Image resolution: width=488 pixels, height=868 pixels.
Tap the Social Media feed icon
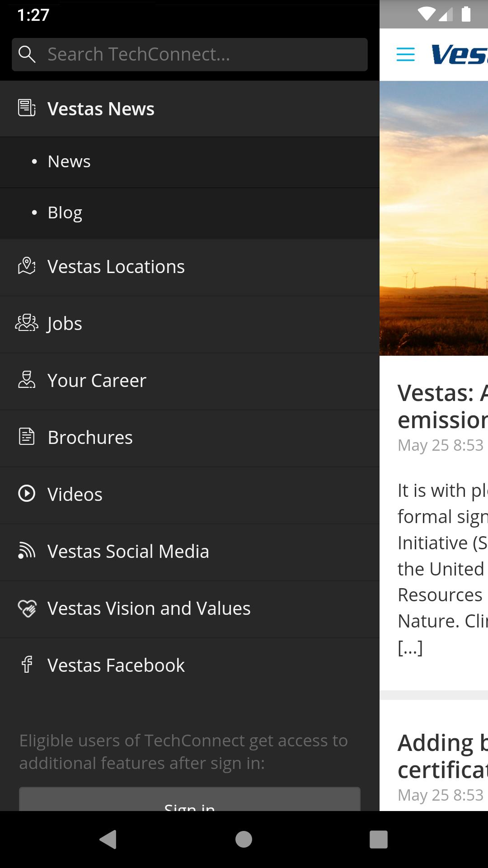pos(27,551)
